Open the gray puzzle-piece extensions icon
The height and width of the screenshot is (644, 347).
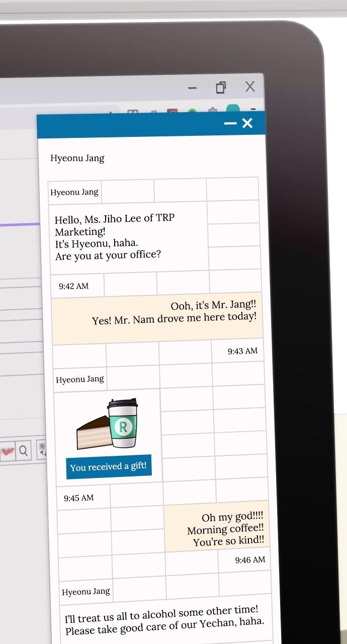(x=213, y=111)
